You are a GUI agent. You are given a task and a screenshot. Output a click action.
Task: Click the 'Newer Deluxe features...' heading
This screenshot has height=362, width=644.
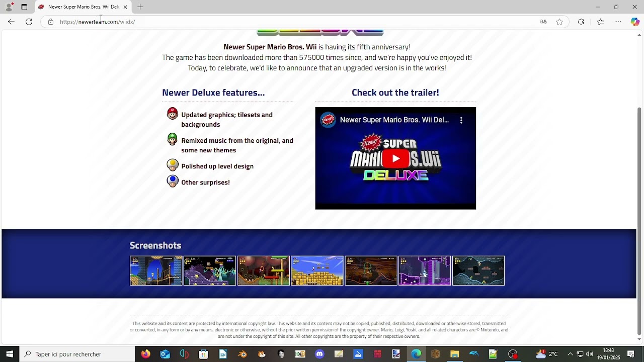[213, 93]
